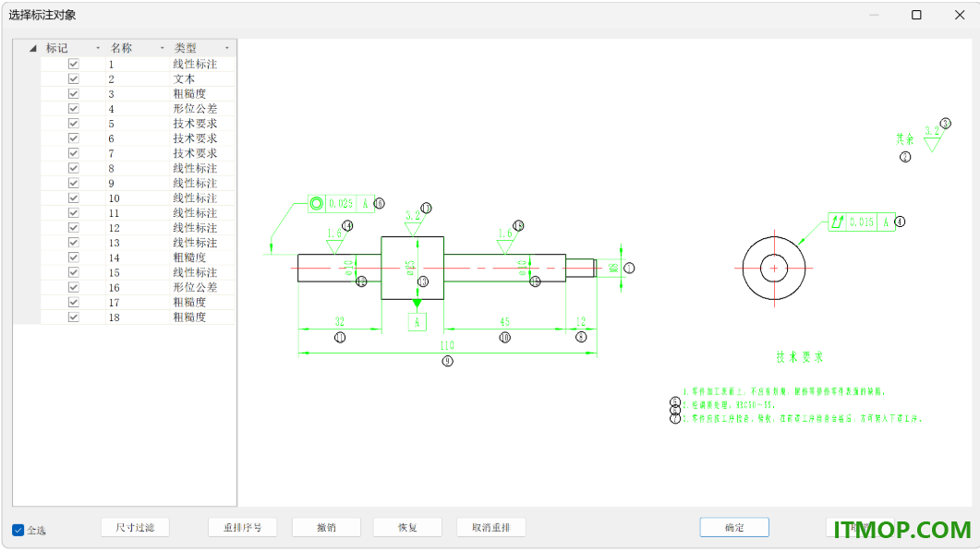This screenshot has width=980, height=551.
Task: Select balloon 4 next to the 0.015 tolerance frame
Action: tap(900, 222)
